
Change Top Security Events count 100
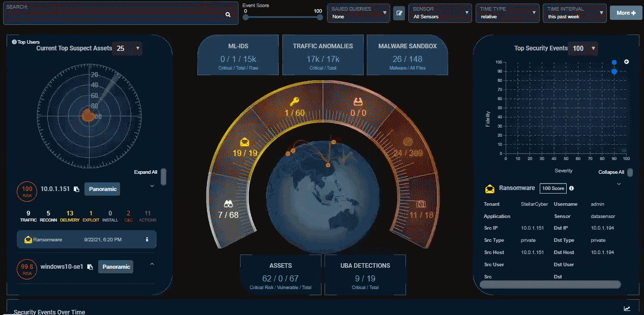click(583, 48)
